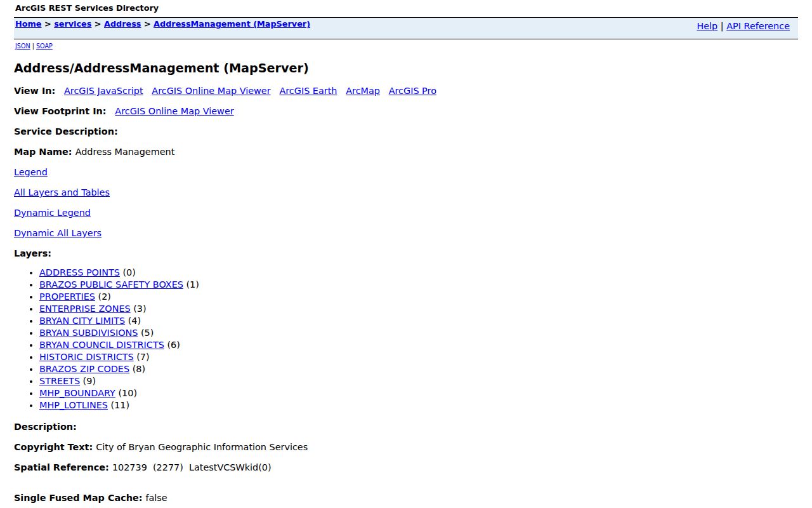View service in ArcGIS JavaScript
This screenshot has width=812, height=508.
[103, 91]
